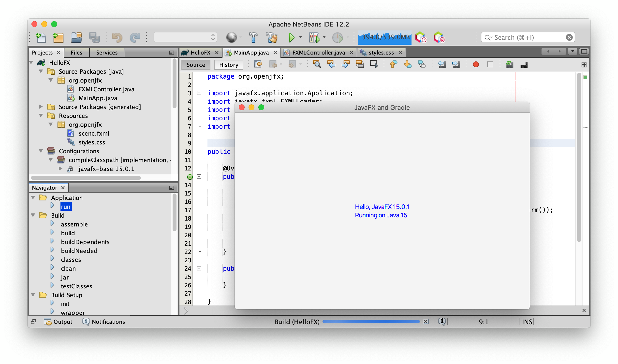Click the Open Project folder icon

76,38
